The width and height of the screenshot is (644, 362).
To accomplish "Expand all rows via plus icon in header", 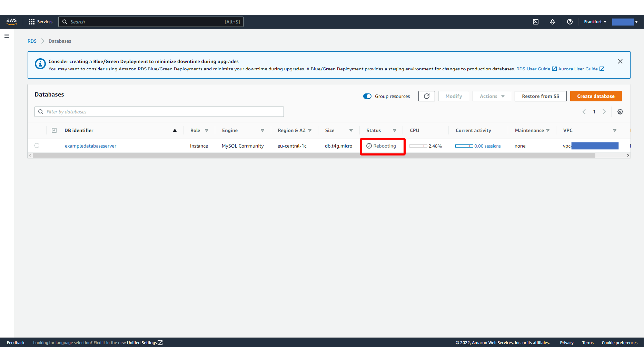I will click(54, 130).
